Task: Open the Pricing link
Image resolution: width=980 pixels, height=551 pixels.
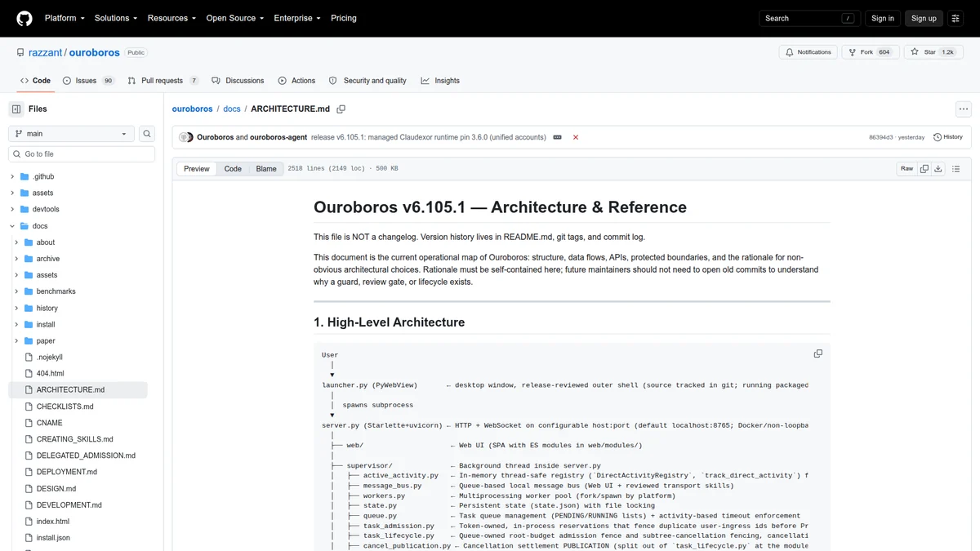Action: pyautogui.click(x=344, y=18)
